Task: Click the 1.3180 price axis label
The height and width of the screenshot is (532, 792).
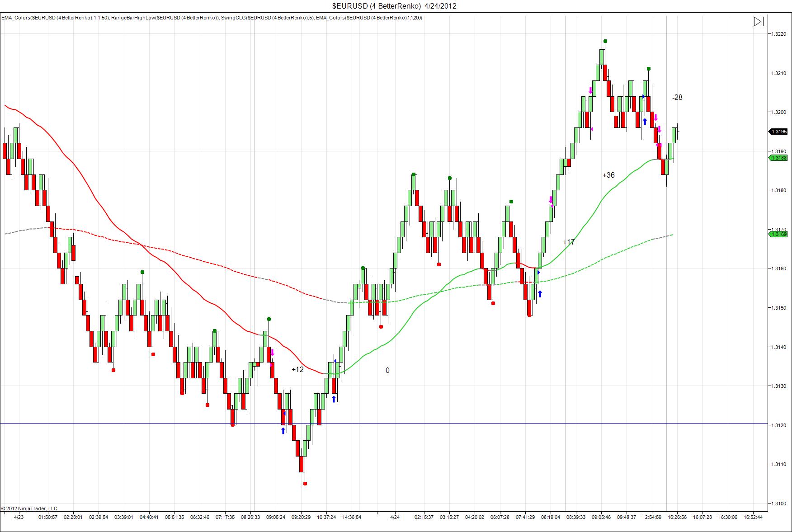Action: [x=778, y=190]
